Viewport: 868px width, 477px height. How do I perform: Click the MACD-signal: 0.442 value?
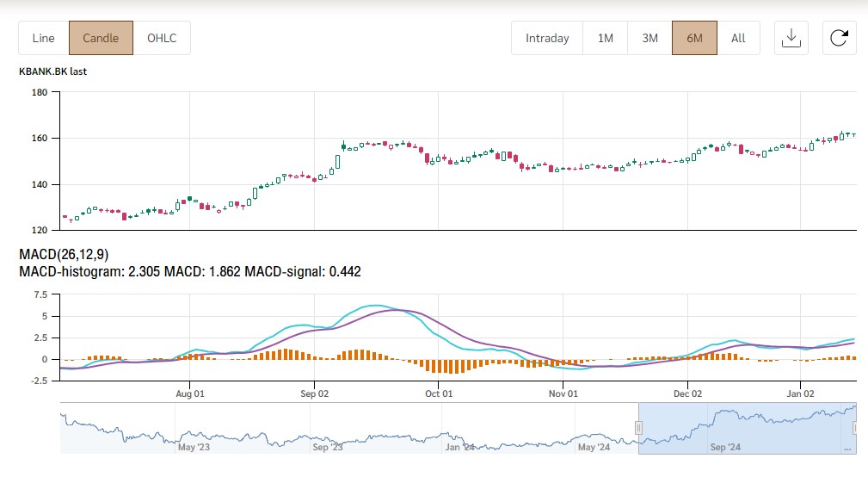[303, 271]
